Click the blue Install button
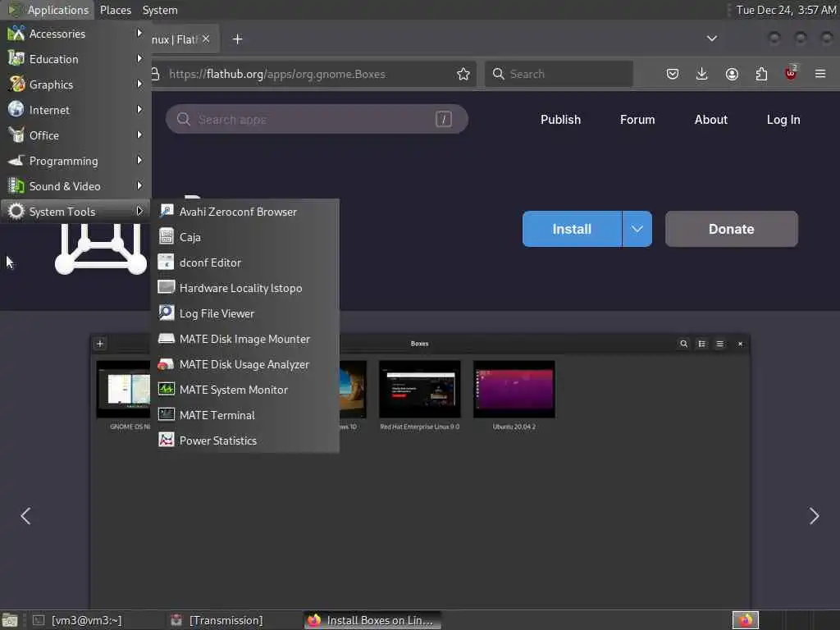The height and width of the screenshot is (630, 840). point(572,229)
